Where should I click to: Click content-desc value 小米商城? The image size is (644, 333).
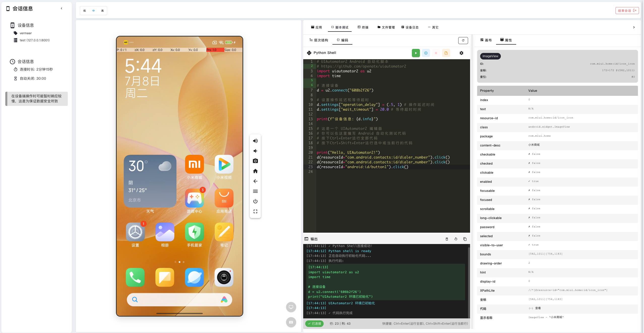534,145
